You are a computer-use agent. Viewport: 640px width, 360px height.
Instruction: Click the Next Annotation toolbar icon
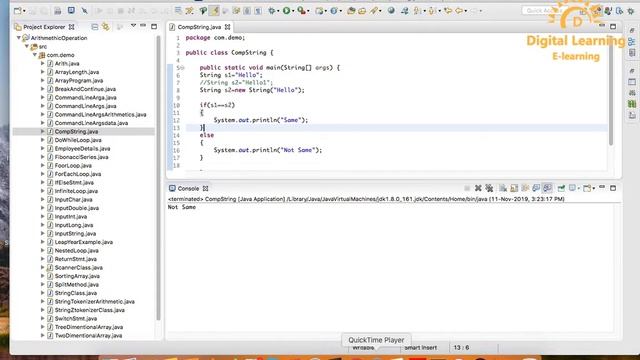point(417,11)
